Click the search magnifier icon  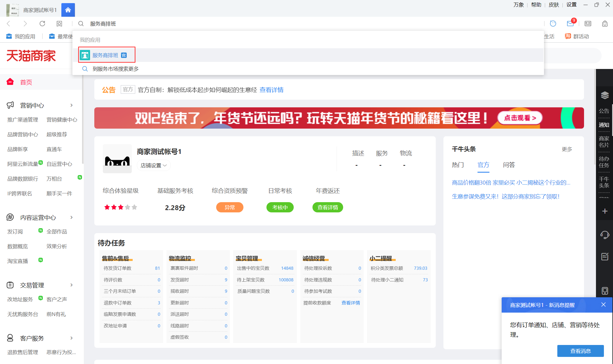(x=81, y=24)
